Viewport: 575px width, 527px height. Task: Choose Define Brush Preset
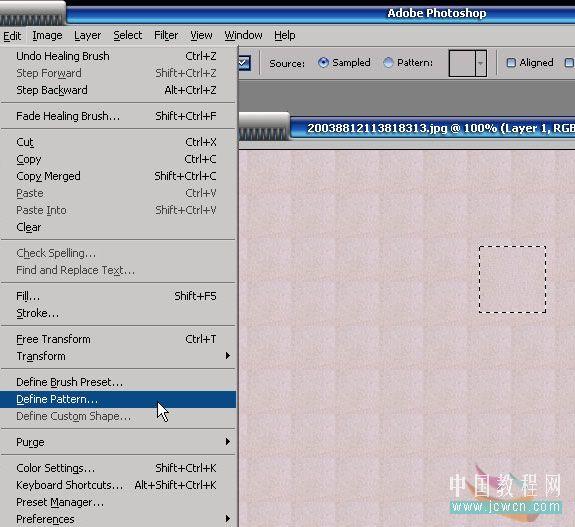pos(117,383)
